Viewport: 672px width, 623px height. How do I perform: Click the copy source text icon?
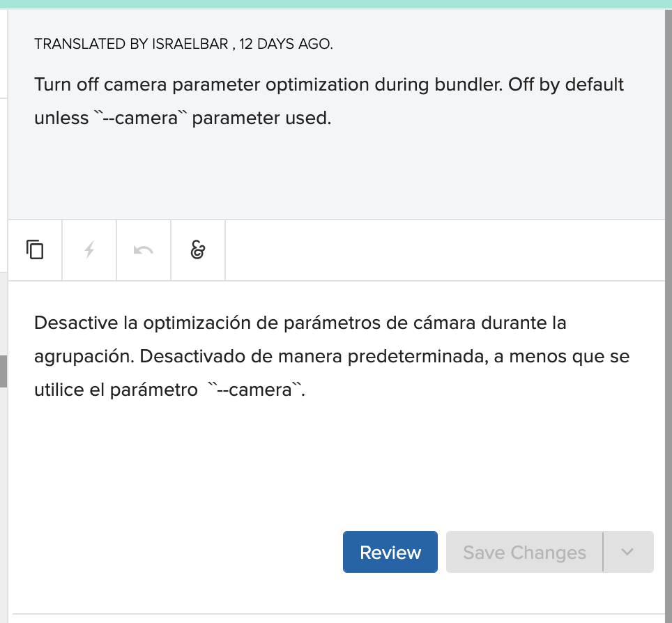point(35,250)
